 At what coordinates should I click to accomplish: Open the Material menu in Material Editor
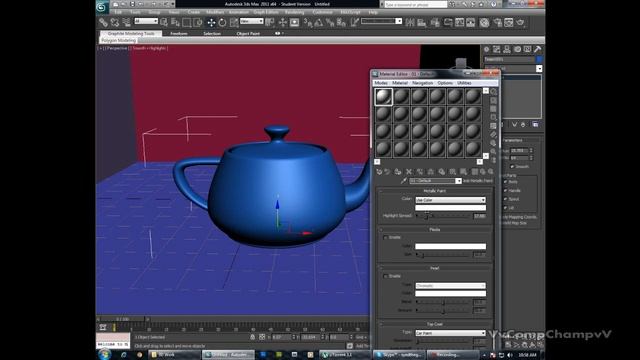tap(400, 83)
